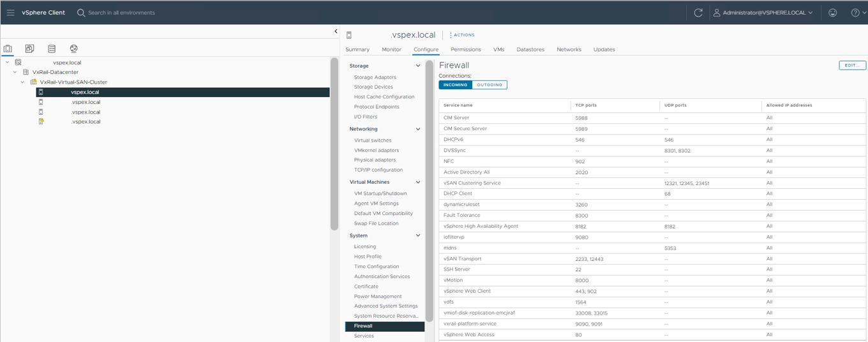The height and width of the screenshot is (342, 868).
Task: Click the host icon beside the title
Action: pos(349,35)
